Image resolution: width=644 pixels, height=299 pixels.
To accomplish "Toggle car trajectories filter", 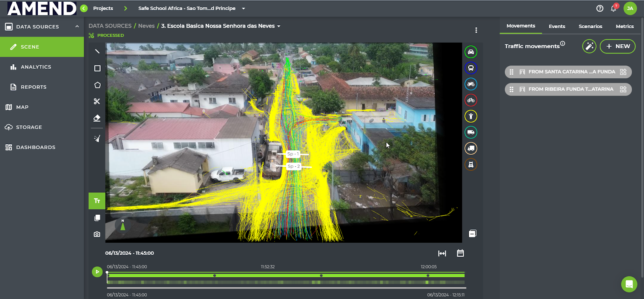I will [x=471, y=52].
